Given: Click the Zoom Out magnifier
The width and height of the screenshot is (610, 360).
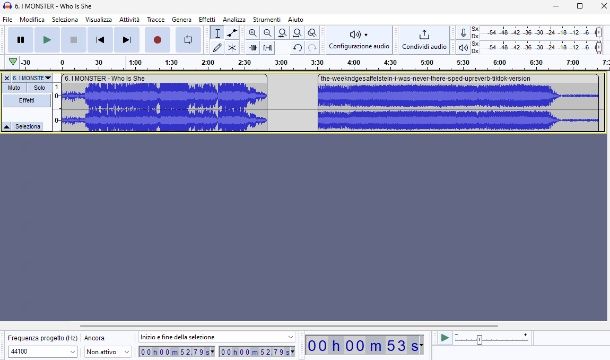Looking at the screenshot, I should tap(267, 33).
